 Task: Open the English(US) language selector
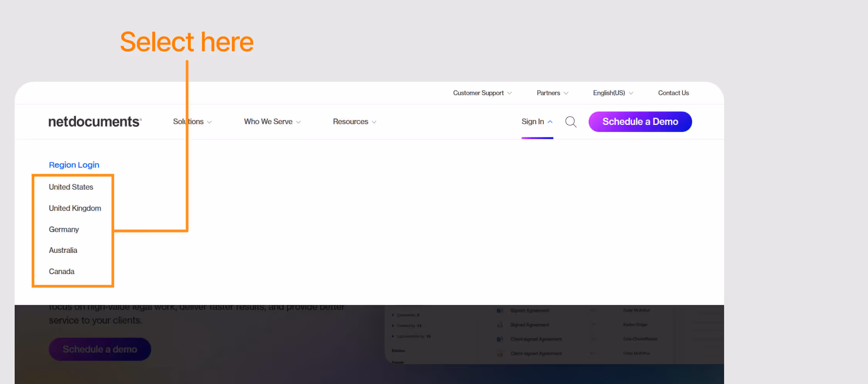613,93
